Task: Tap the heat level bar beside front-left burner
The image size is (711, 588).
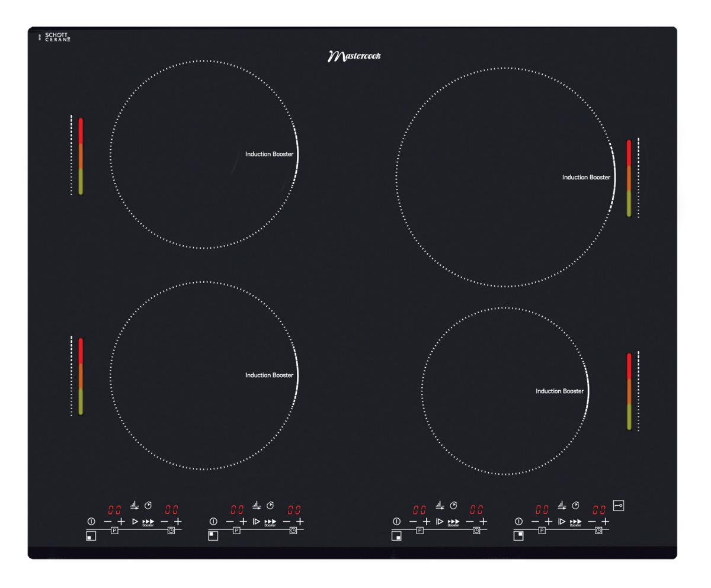Action: (81, 377)
